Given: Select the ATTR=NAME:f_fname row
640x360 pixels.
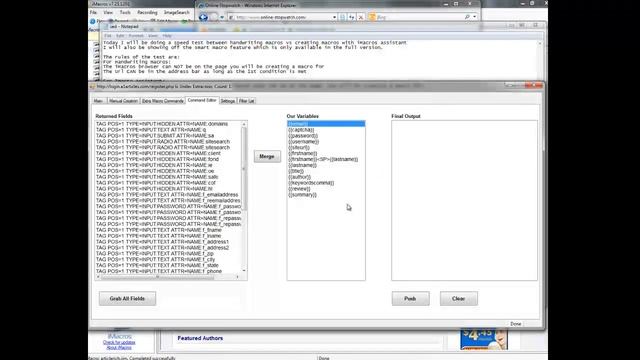Looking at the screenshot, I should pos(168,230).
